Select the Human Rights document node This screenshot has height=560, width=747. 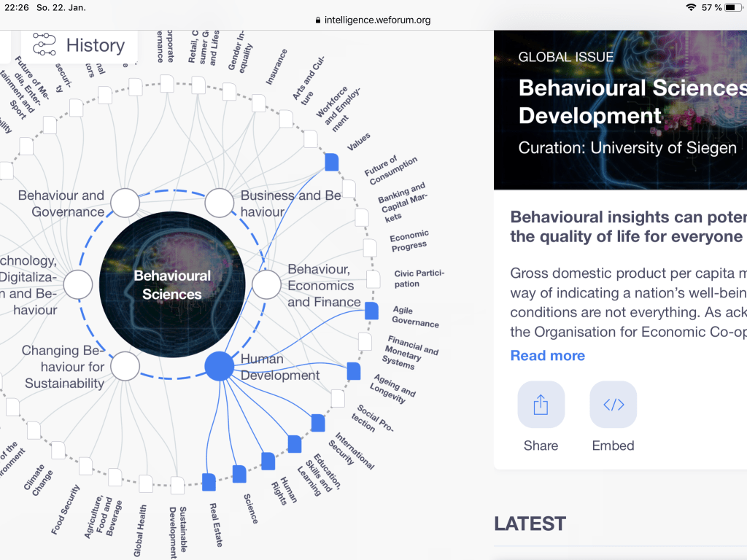point(268,461)
